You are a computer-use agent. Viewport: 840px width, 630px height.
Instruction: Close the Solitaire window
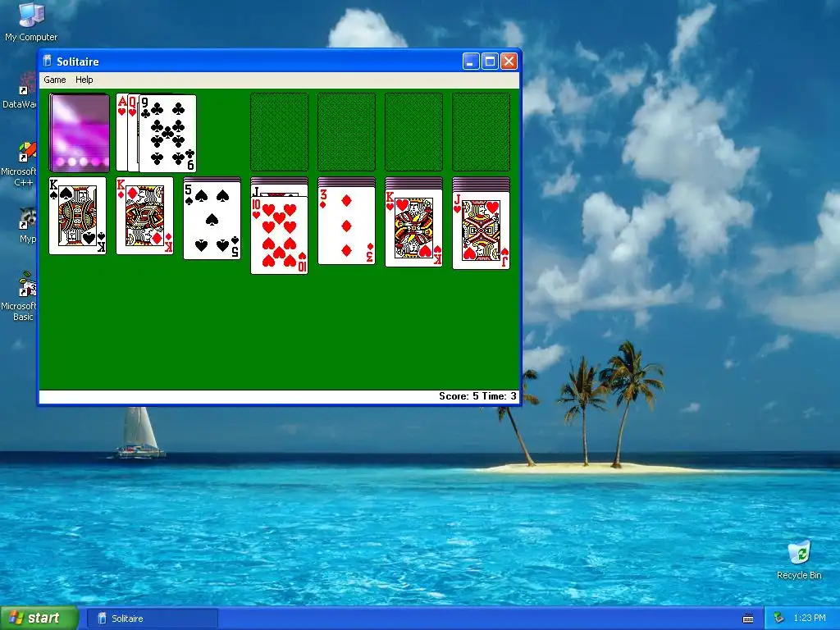pyautogui.click(x=509, y=62)
